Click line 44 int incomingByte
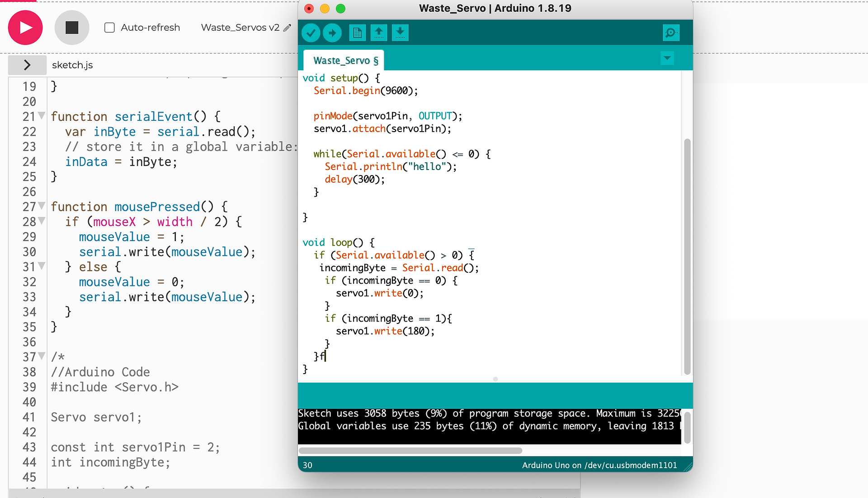The width and height of the screenshot is (868, 498). [x=110, y=462]
